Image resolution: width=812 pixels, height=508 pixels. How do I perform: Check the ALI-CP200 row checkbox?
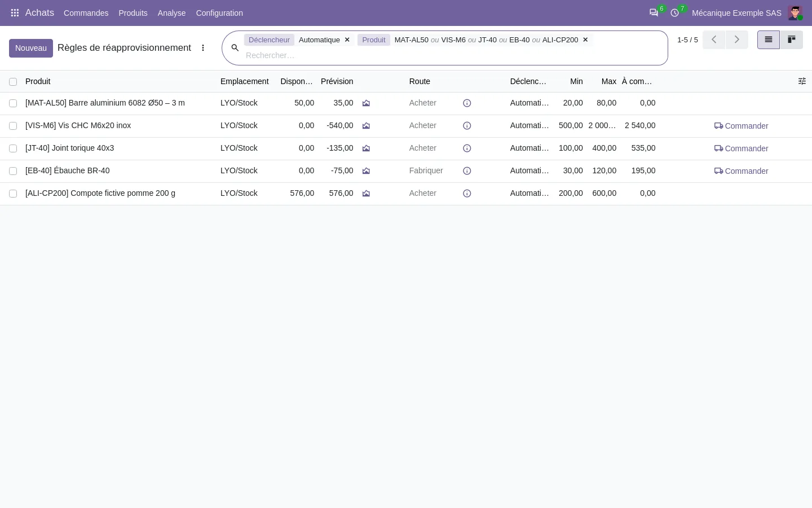[x=13, y=194]
